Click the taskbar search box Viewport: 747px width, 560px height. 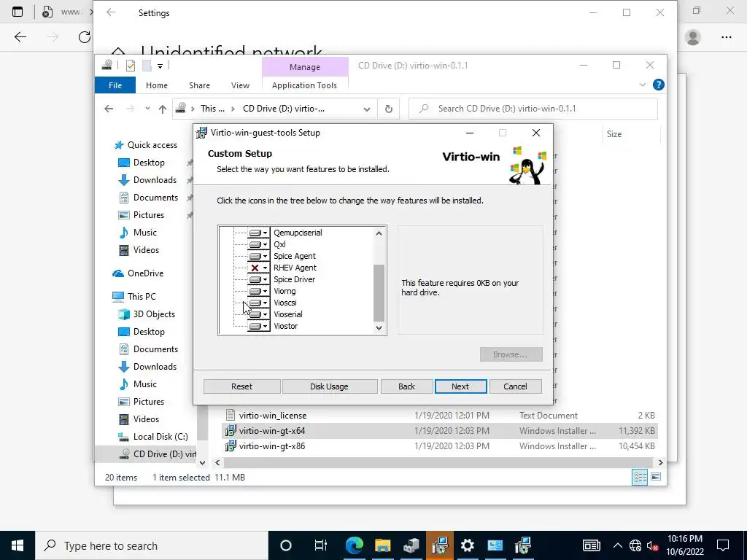[x=152, y=545]
